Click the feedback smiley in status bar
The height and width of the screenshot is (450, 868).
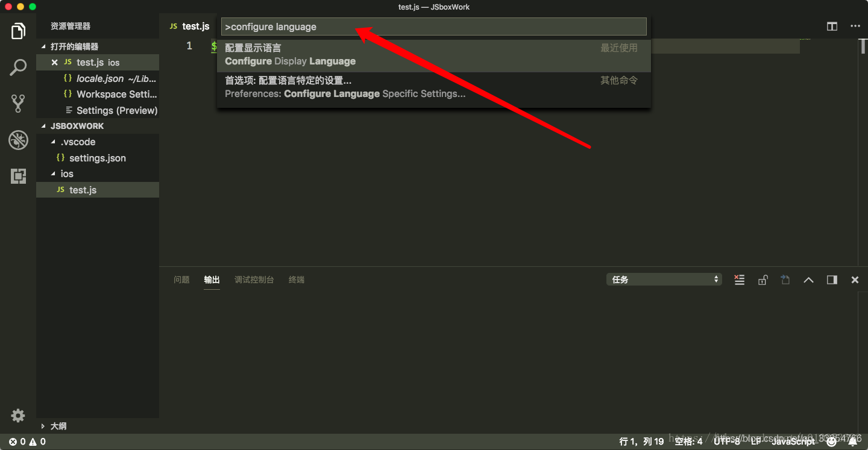point(831,442)
